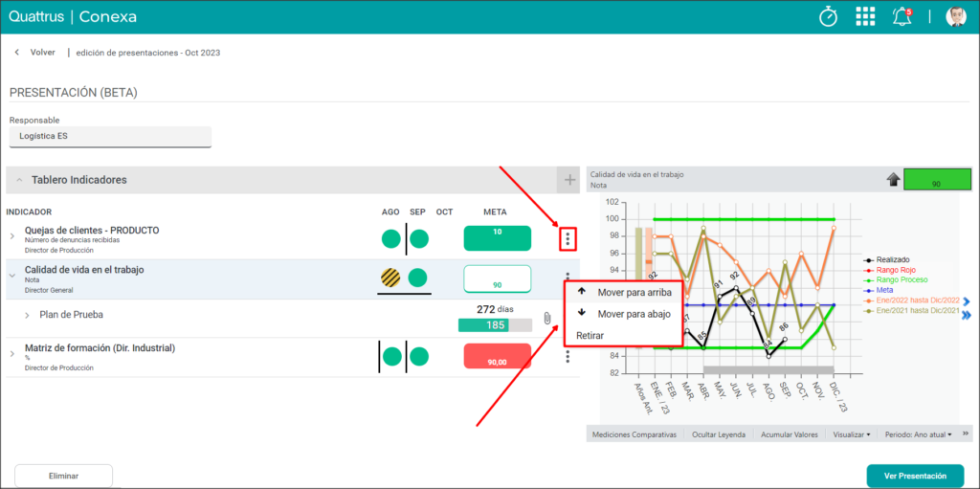Click the Ver Presentación button
The height and width of the screenshot is (489, 980).
915,476
